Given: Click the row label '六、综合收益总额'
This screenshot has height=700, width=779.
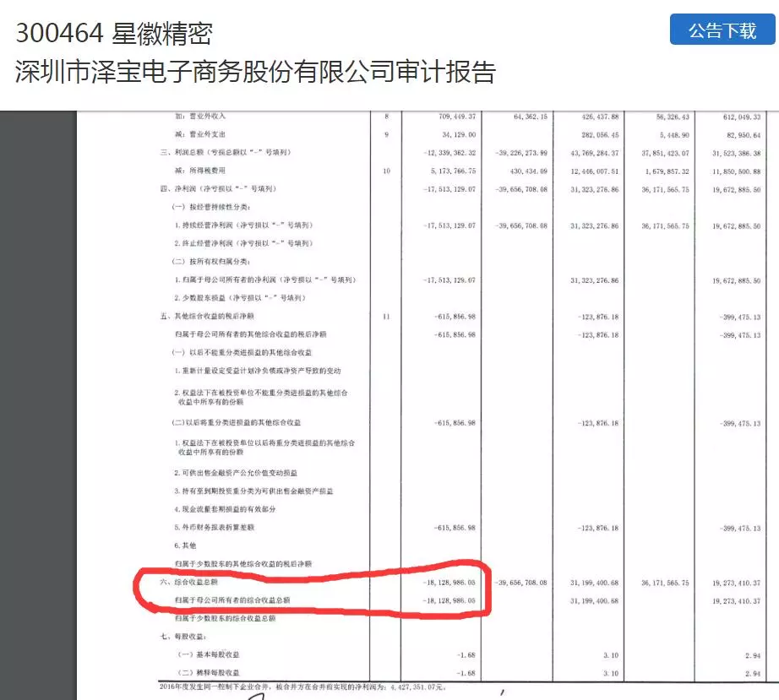Looking at the screenshot, I should (189, 582).
